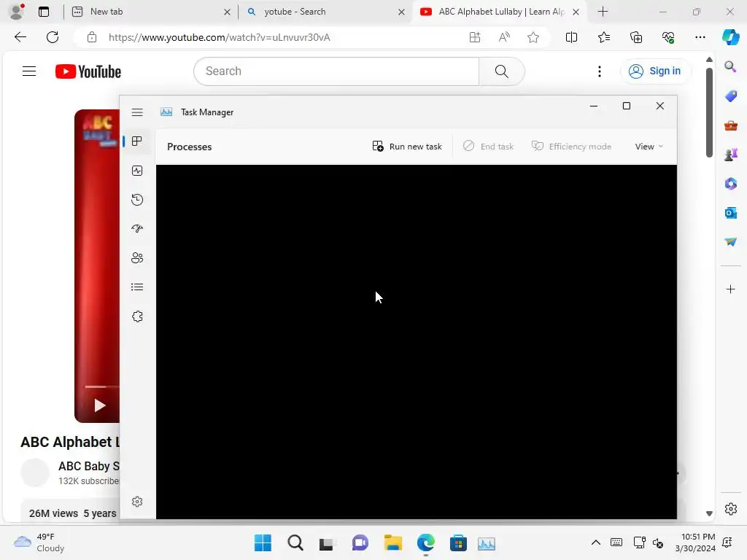Image resolution: width=747 pixels, height=560 pixels.
Task: Open Edge Collections icon
Action: tap(636, 37)
